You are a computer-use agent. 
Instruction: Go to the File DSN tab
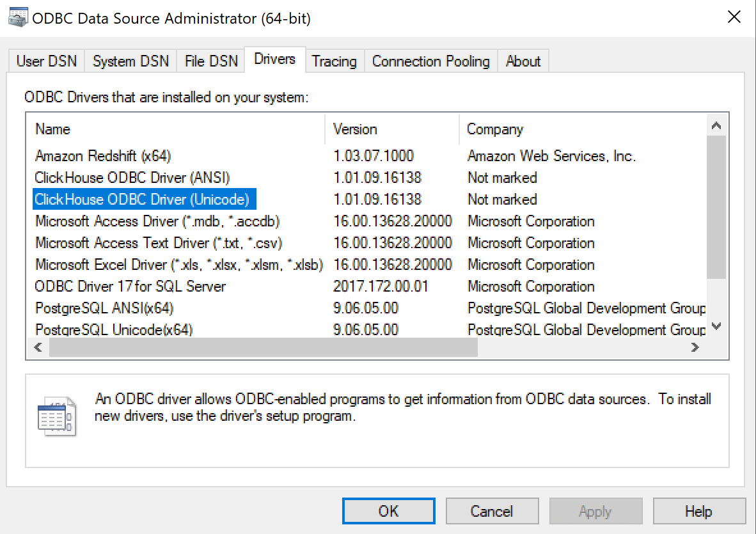[x=211, y=61]
